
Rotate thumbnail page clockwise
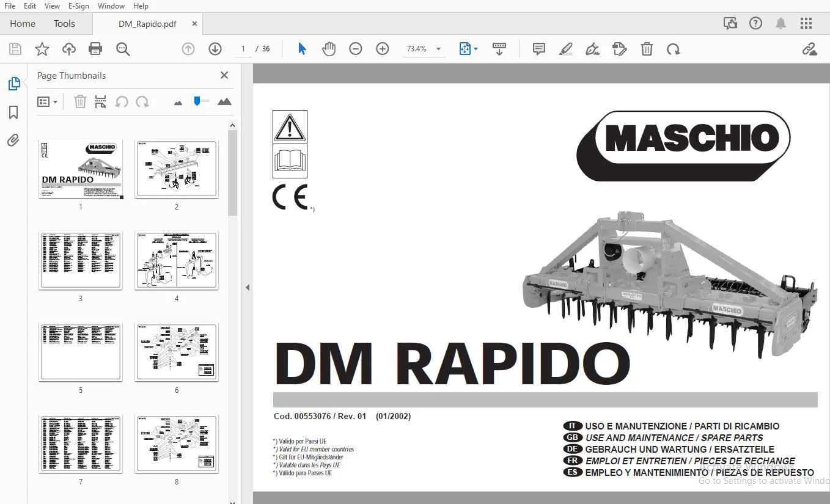click(142, 101)
